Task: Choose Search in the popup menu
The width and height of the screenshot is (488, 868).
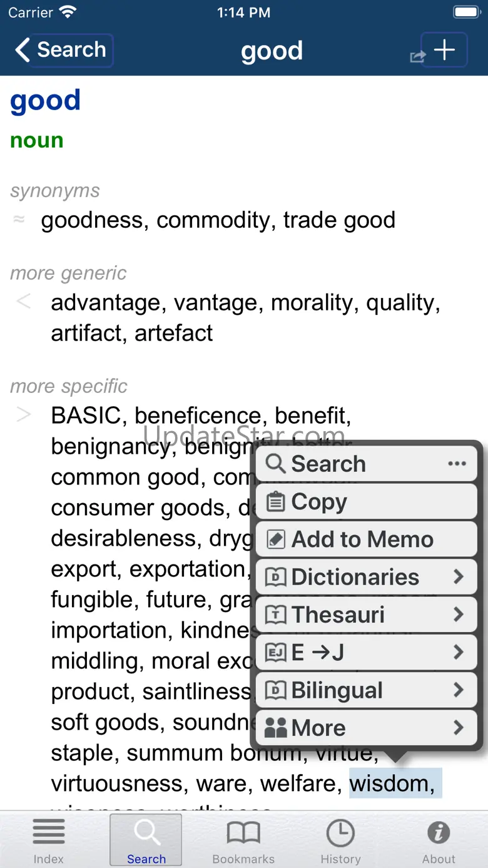Action: [328, 464]
